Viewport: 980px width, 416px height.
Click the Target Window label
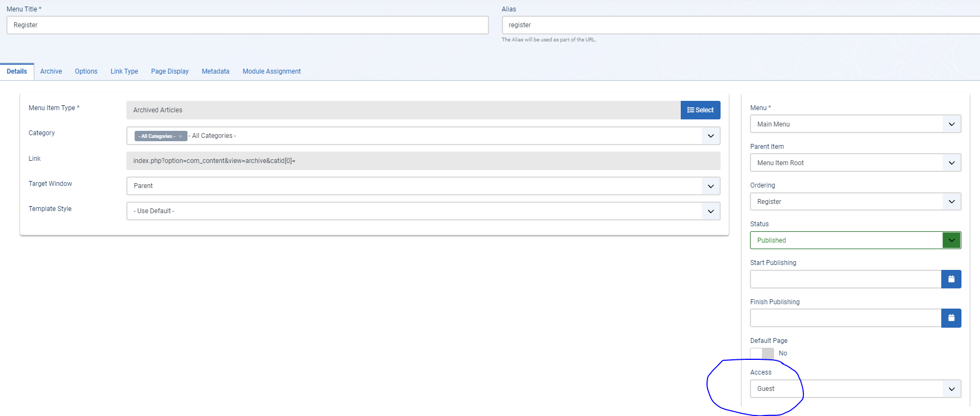[x=50, y=184]
